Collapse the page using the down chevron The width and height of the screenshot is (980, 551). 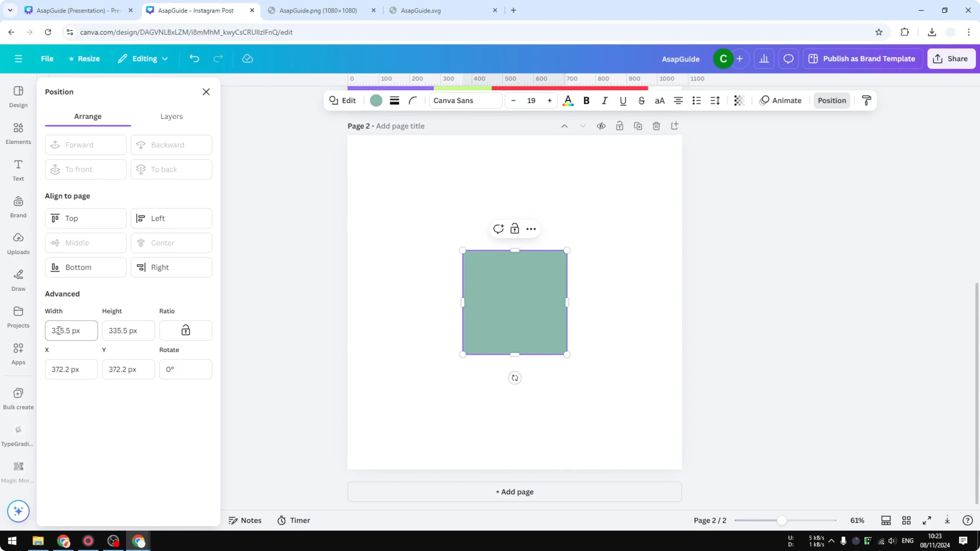pos(583,126)
